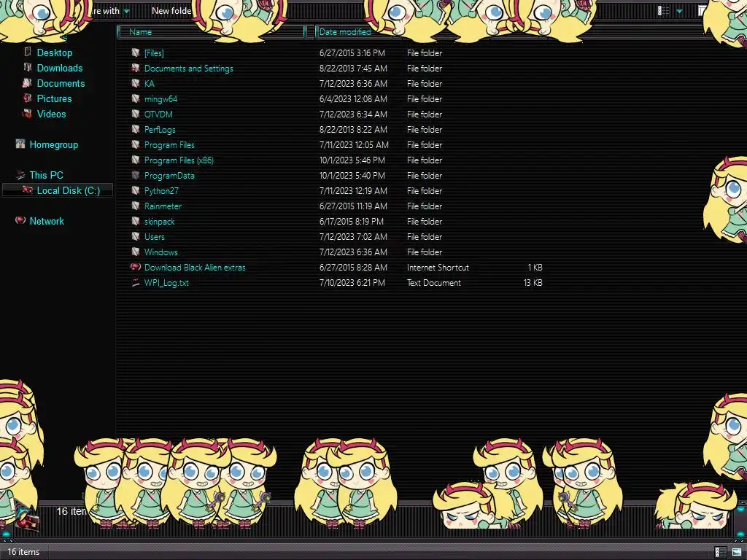Select the Program Files folder icon
The height and width of the screenshot is (560, 747).
pyautogui.click(x=136, y=144)
